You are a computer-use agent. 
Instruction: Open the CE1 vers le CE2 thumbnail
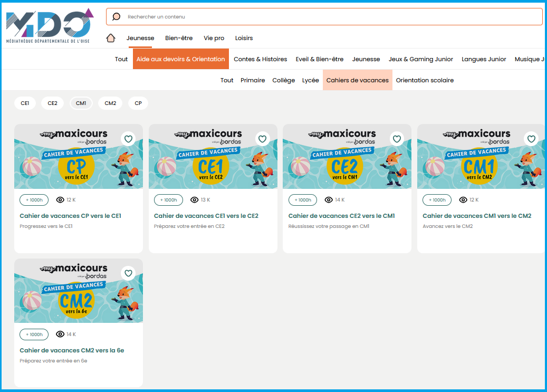pos(213,156)
